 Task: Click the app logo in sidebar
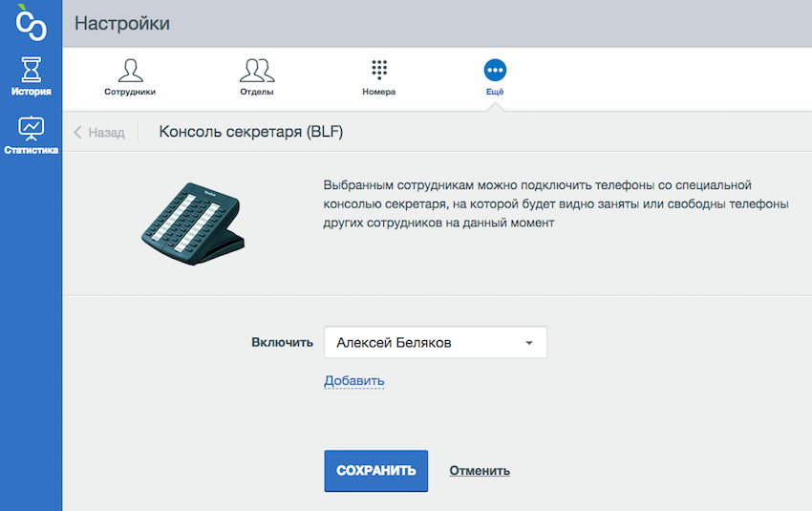click(x=31, y=22)
